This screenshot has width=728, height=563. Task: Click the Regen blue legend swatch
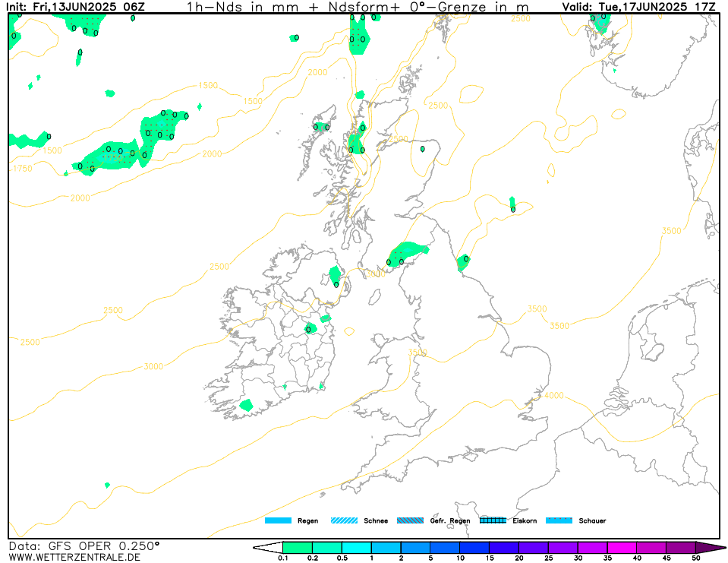click(278, 520)
